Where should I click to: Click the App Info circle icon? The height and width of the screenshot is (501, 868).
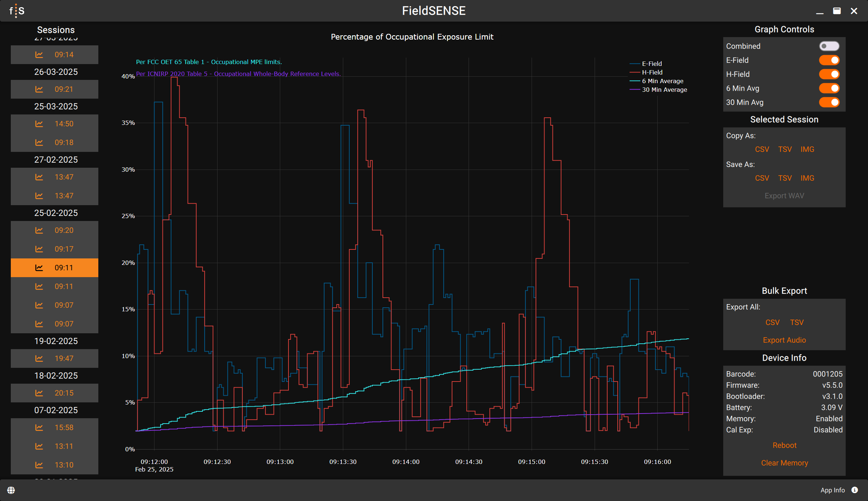[x=855, y=490]
